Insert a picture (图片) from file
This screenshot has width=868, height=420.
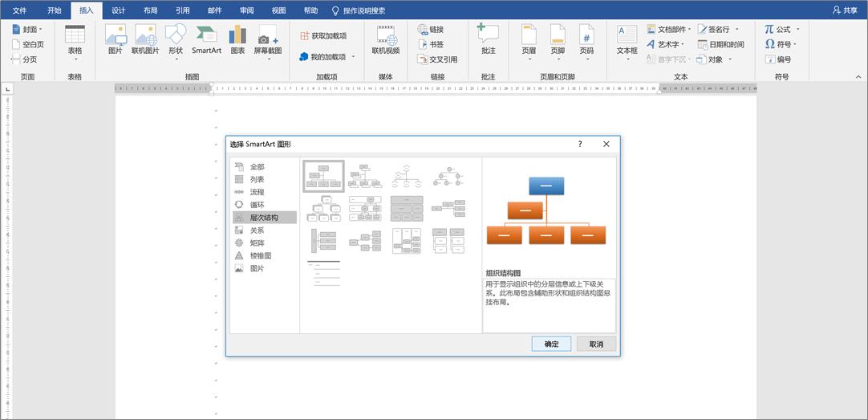click(116, 40)
